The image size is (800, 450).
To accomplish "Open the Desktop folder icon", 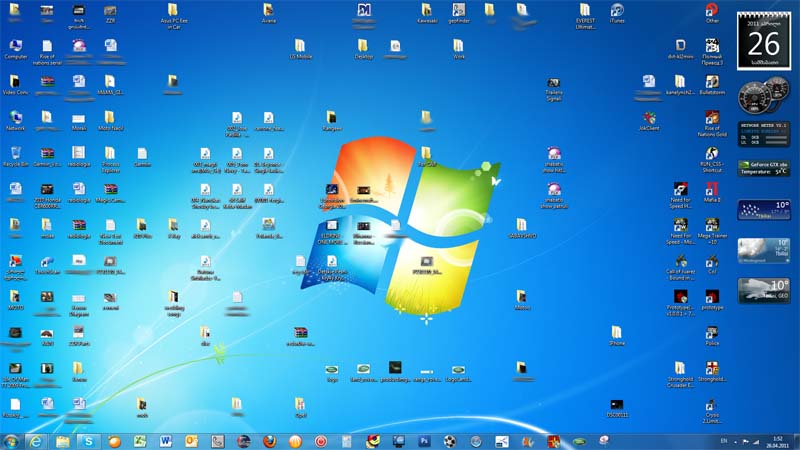I will pyautogui.click(x=363, y=50).
